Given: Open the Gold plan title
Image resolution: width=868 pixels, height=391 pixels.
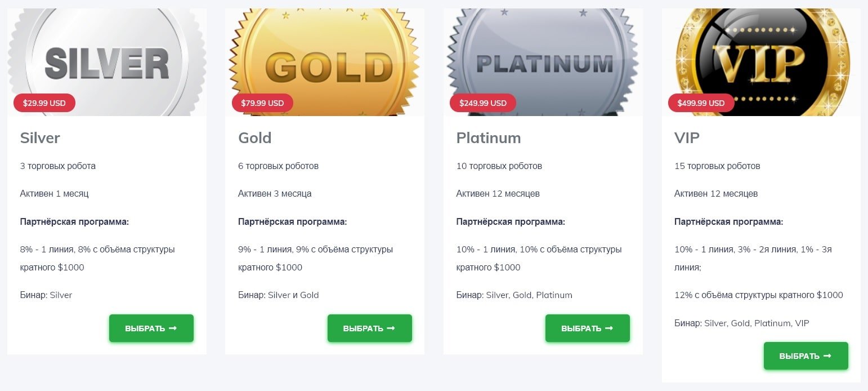Looking at the screenshot, I should pos(255,138).
